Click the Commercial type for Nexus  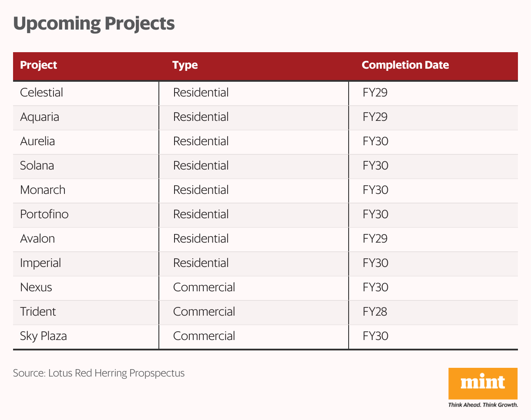pos(204,287)
